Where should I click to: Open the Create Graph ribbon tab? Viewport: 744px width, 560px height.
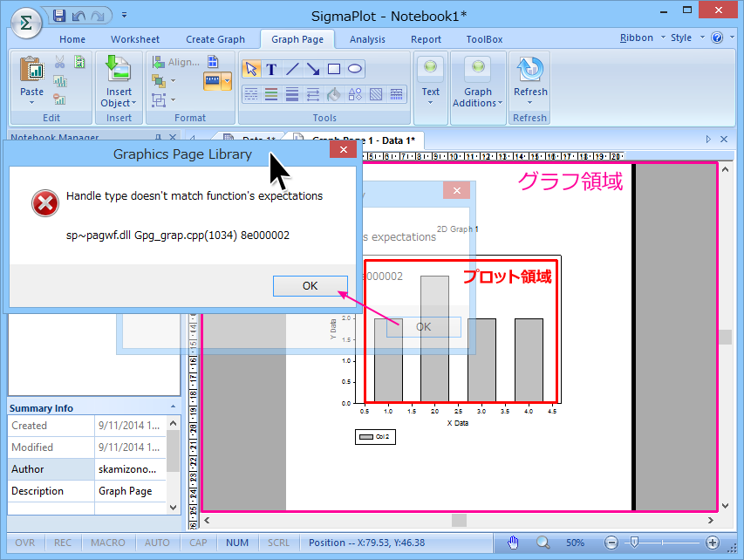(215, 39)
